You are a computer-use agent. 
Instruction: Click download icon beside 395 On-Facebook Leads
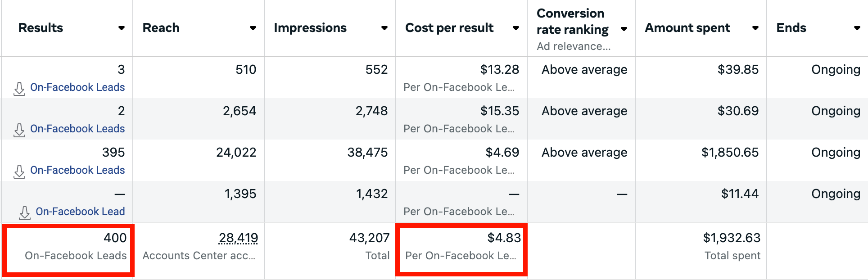(19, 171)
